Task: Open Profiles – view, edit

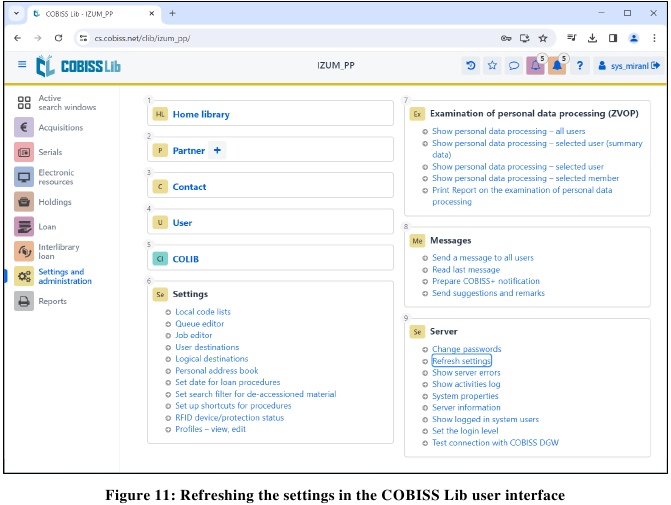Action: [x=211, y=429]
